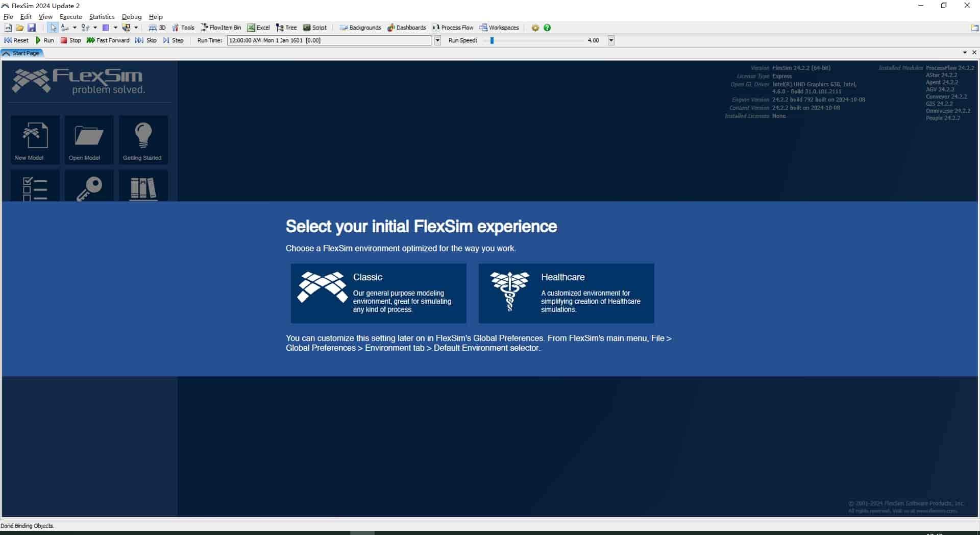Open Dashboards in the toolbar
The image size is (980, 535).
point(407,28)
